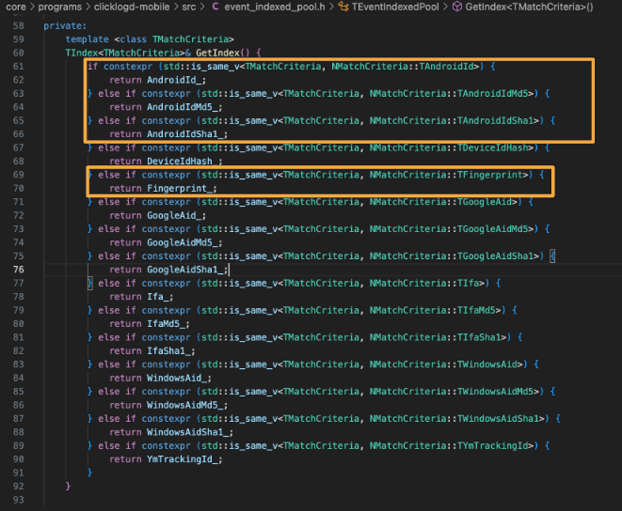This screenshot has width=622, height=511.
Task: Click NMatchCriteria::TAndroidId> on line 61
Action: point(405,66)
